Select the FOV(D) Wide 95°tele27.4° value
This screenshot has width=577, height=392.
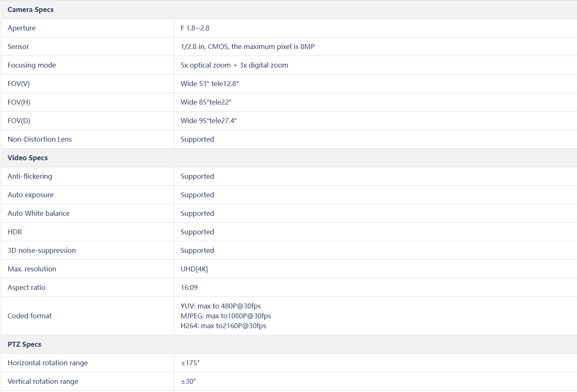click(x=209, y=121)
